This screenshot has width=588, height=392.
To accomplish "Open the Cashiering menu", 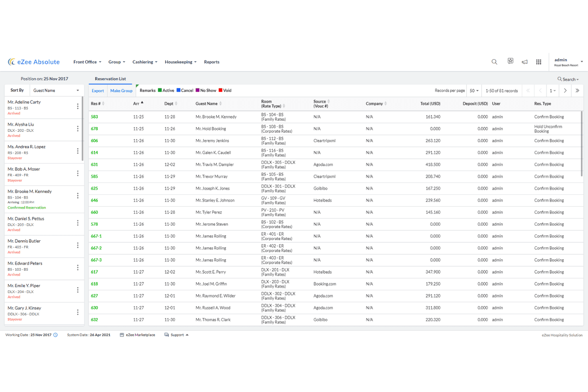I will 145,62.
